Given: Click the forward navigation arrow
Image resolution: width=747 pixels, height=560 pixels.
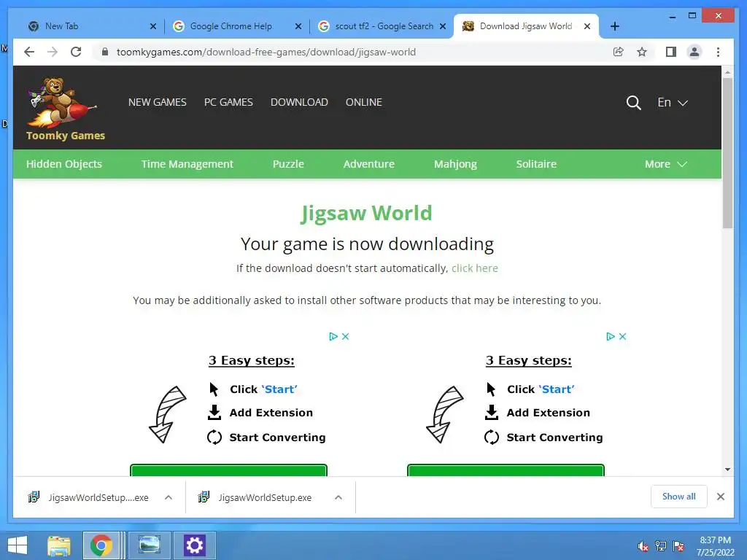Looking at the screenshot, I should tap(53, 52).
